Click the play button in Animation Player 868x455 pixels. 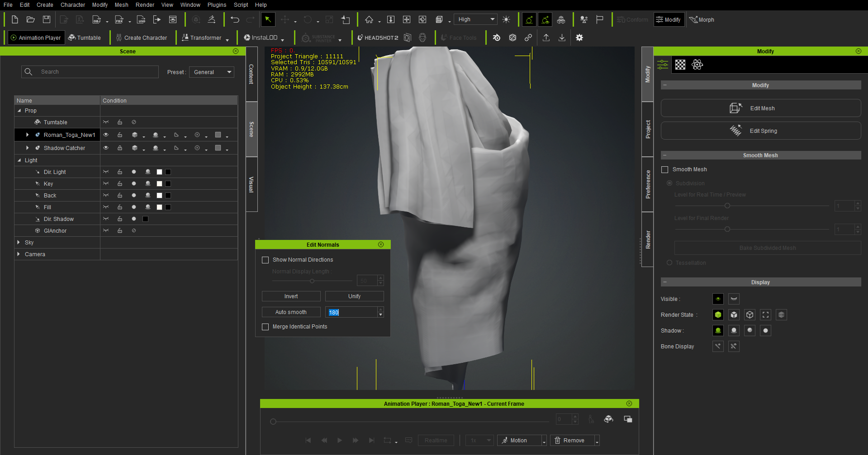coord(339,440)
